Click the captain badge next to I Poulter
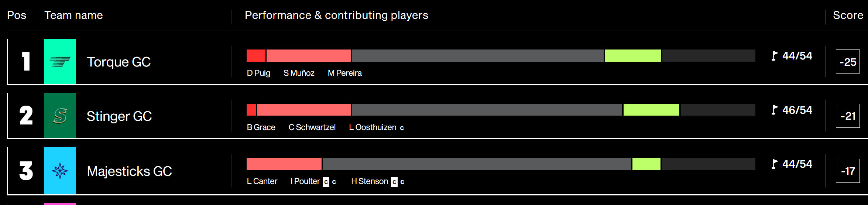This screenshot has height=205, width=868. 326,182
